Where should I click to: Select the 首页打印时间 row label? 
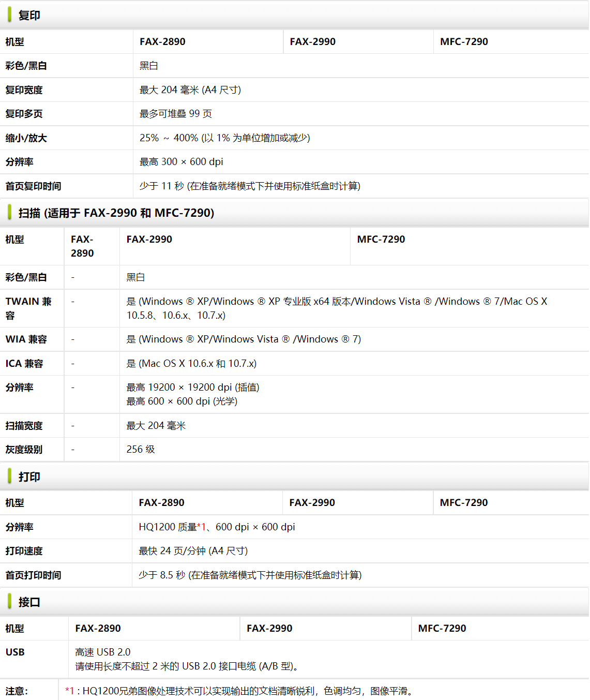(x=34, y=575)
